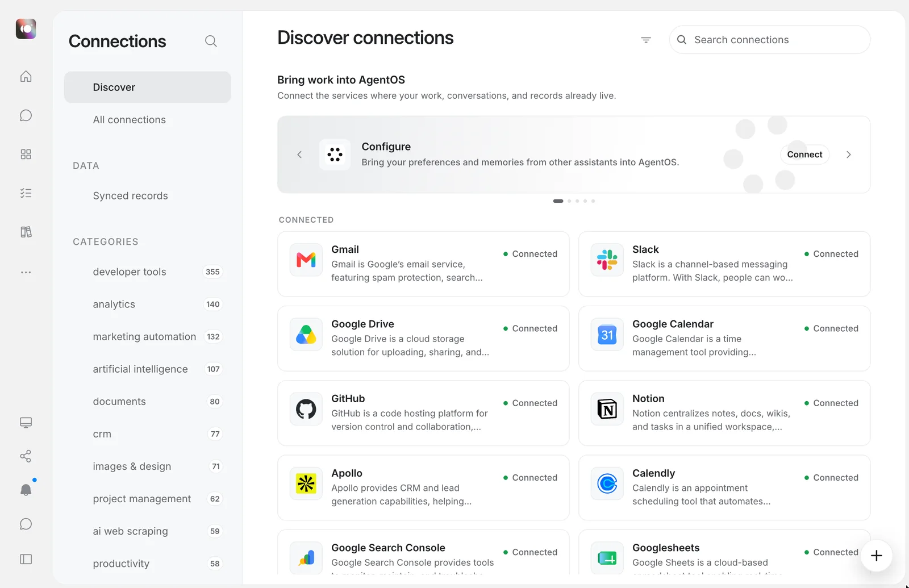Image resolution: width=909 pixels, height=588 pixels.
Task: Open the Calendly connection card
Action: 724,487
